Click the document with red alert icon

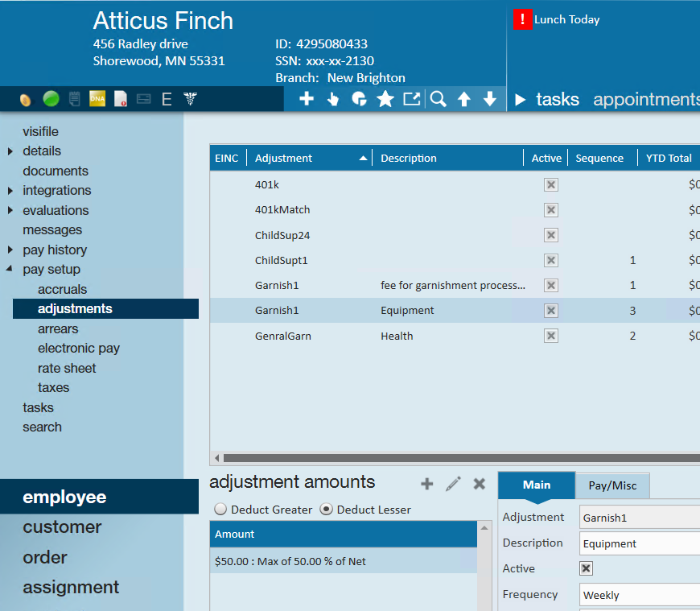click(121, 99)
